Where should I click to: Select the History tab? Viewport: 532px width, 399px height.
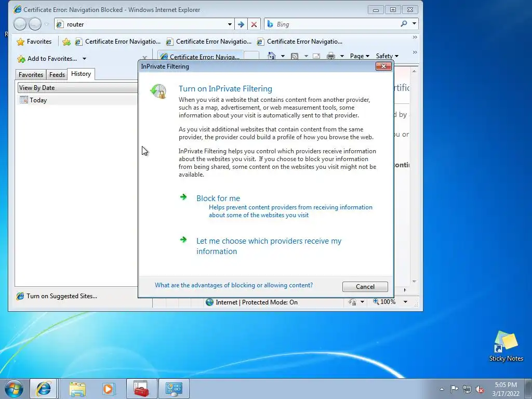[x=81, y=74]
